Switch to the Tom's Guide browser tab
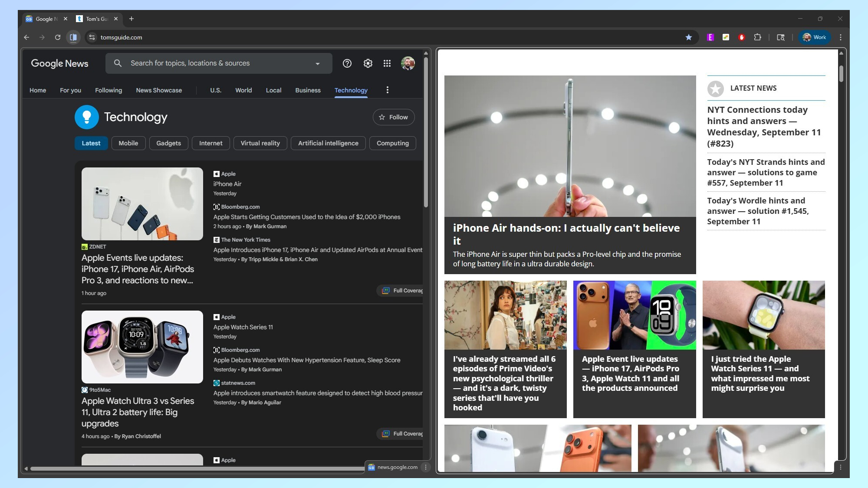Screen dimensions: 868x488 pos(96,19)
